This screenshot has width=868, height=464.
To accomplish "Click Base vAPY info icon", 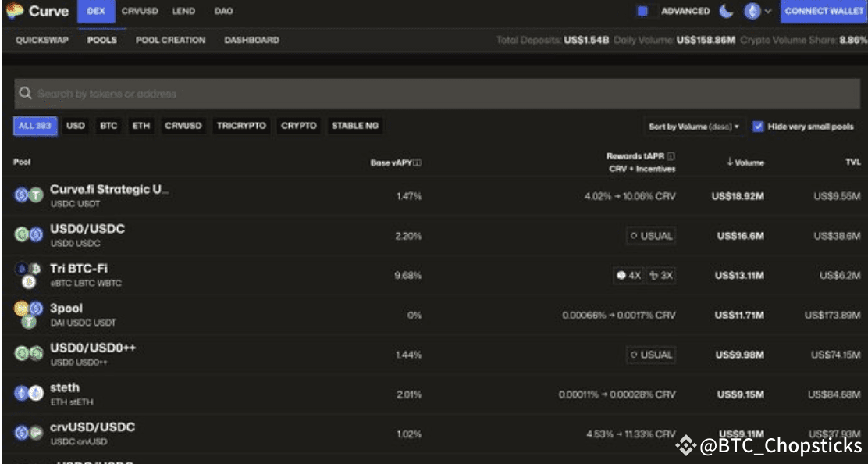I will point(418,162).
